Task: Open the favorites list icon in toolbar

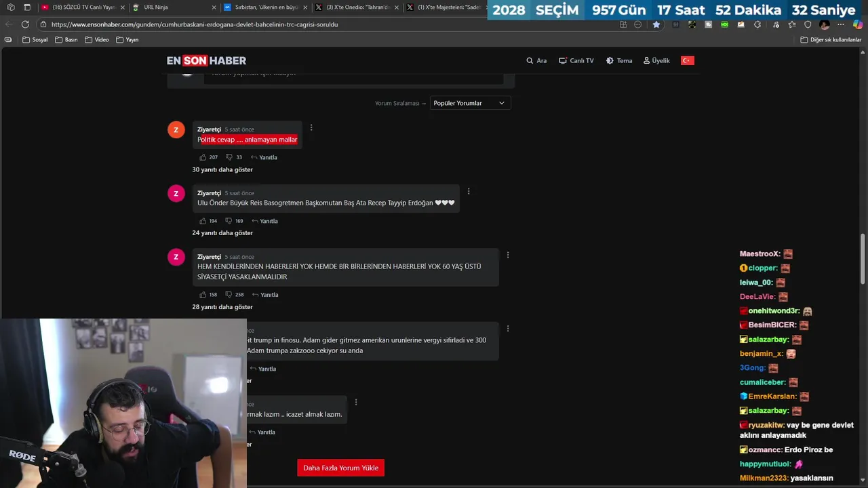Action: click(x=791, y=24)
